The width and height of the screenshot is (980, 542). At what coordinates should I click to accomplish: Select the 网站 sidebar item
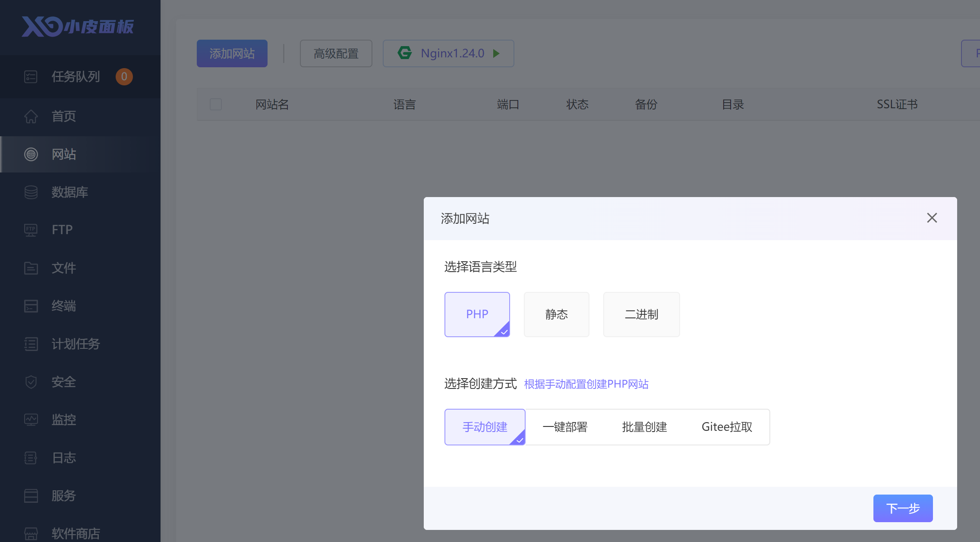pyautogui.click(x=80, y=154)
